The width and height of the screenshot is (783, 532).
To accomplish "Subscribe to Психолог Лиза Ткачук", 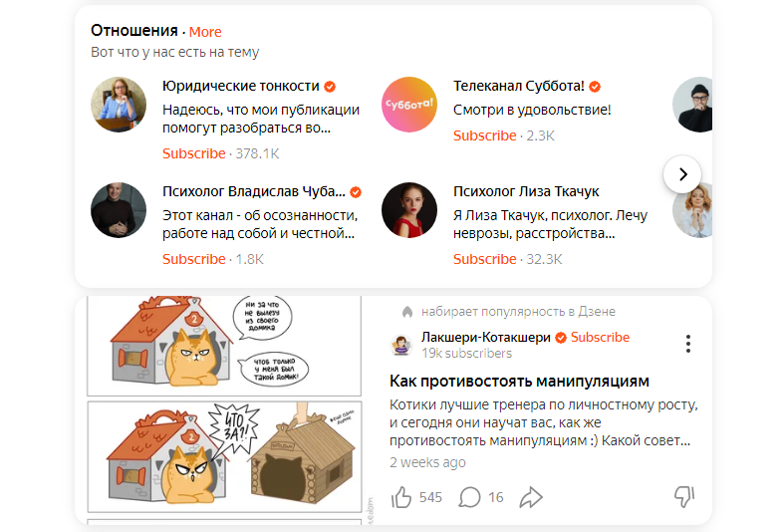I will (484, 259).
